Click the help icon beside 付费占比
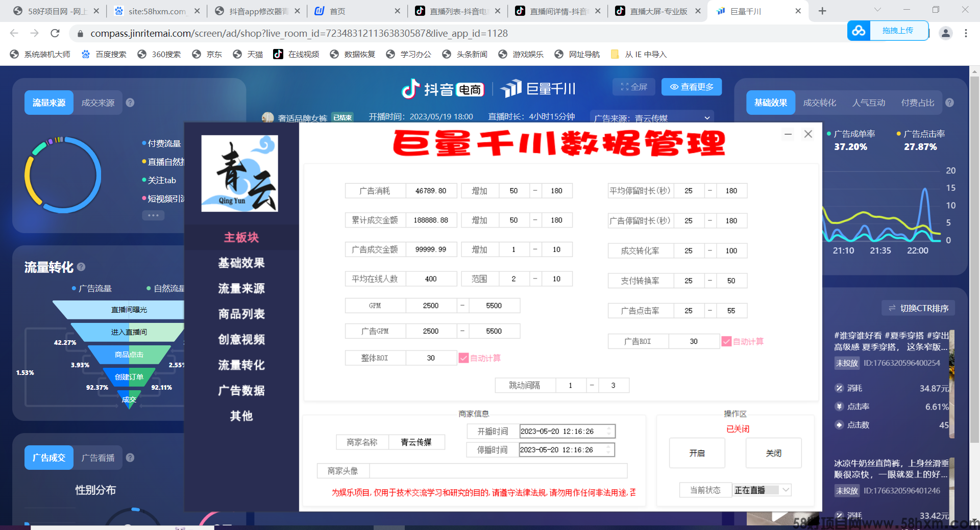980x530 pixels. 949,103
